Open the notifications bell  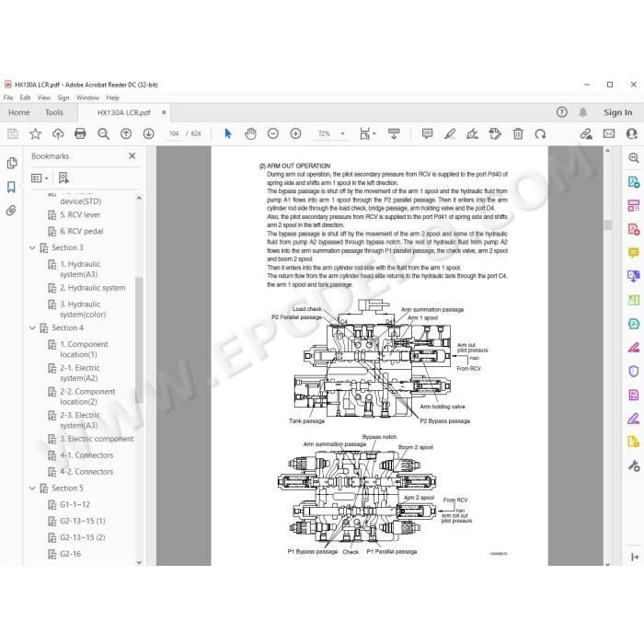coord(582,112)
